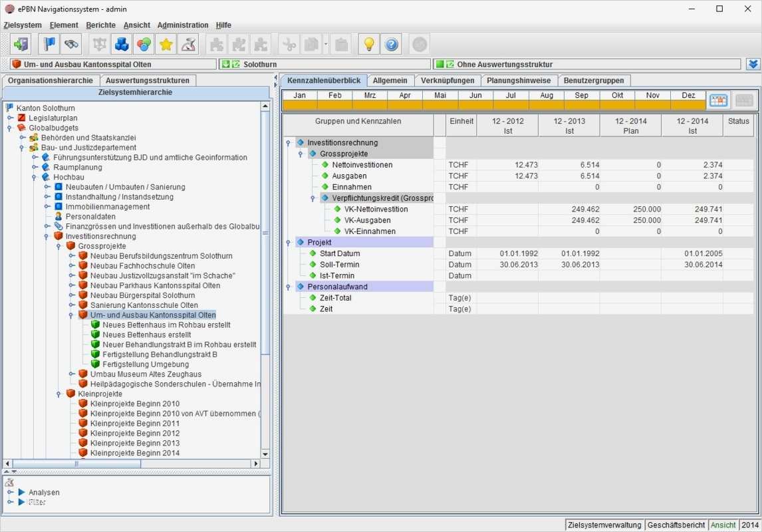Switch to the Planungshinweise tab
This screenshot has width=762, height=532.
tap(519, 80)
